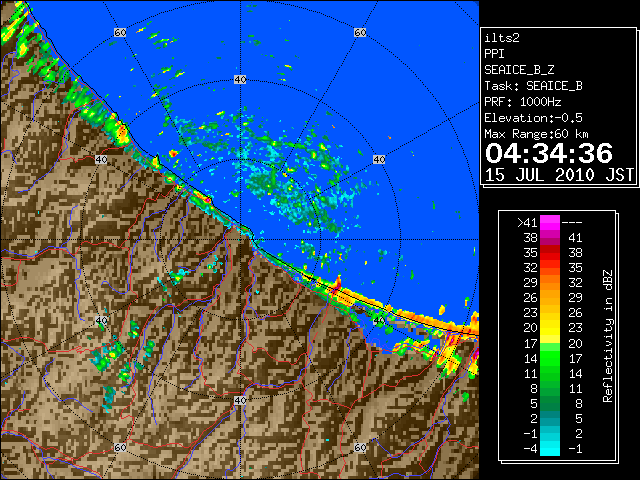Click the 'PRF: 1000Hz' value

pos(523,102)
